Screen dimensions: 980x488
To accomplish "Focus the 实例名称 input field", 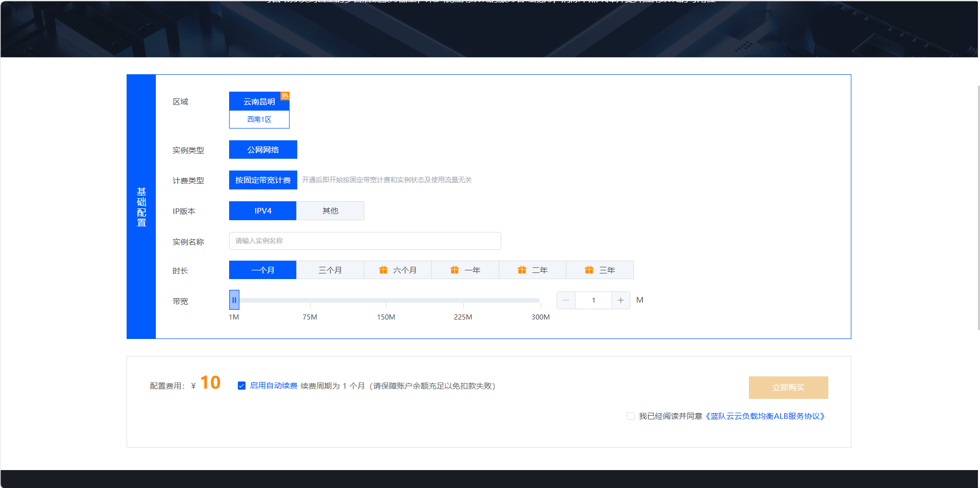I will (x=365, y=241).
